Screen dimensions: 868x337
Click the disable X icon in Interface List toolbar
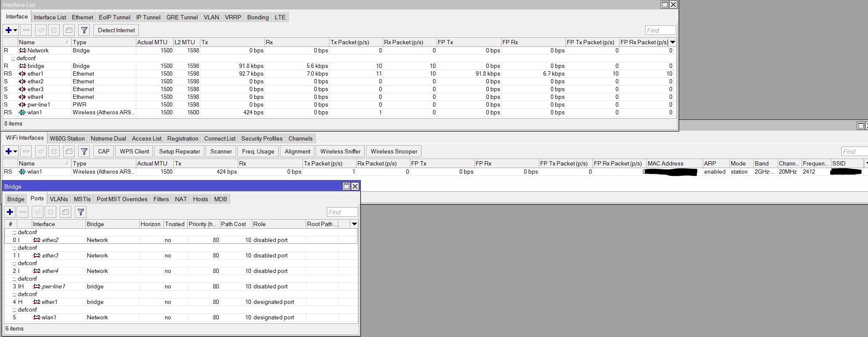[x=54, y=30]
